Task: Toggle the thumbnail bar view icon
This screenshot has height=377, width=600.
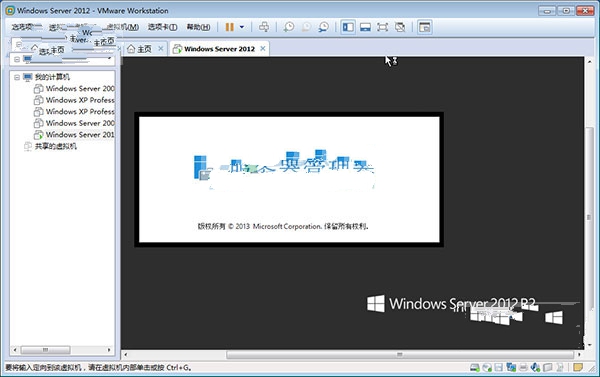Action: (x=365, y=27)
